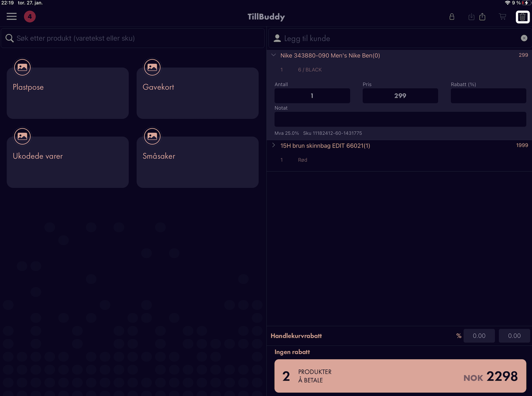This screenshot has height=396, width=532.
Task: Click the download-to-tray icon in top bar
Action: 471,17
